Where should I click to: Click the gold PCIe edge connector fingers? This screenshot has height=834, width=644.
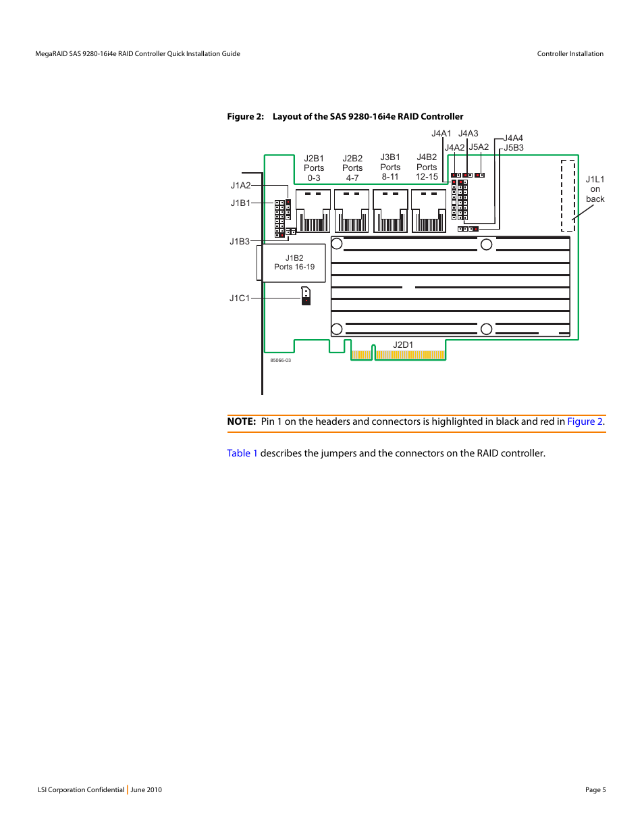(398, 355)
